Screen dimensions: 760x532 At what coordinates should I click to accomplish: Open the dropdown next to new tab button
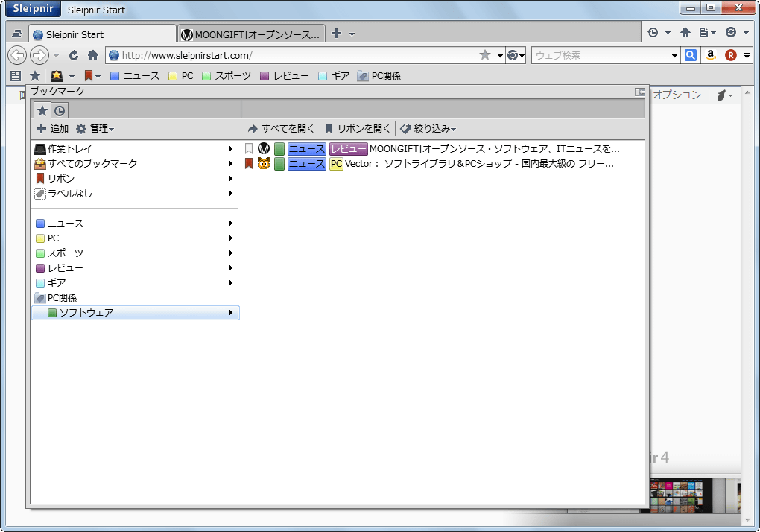tap(352, 34)
